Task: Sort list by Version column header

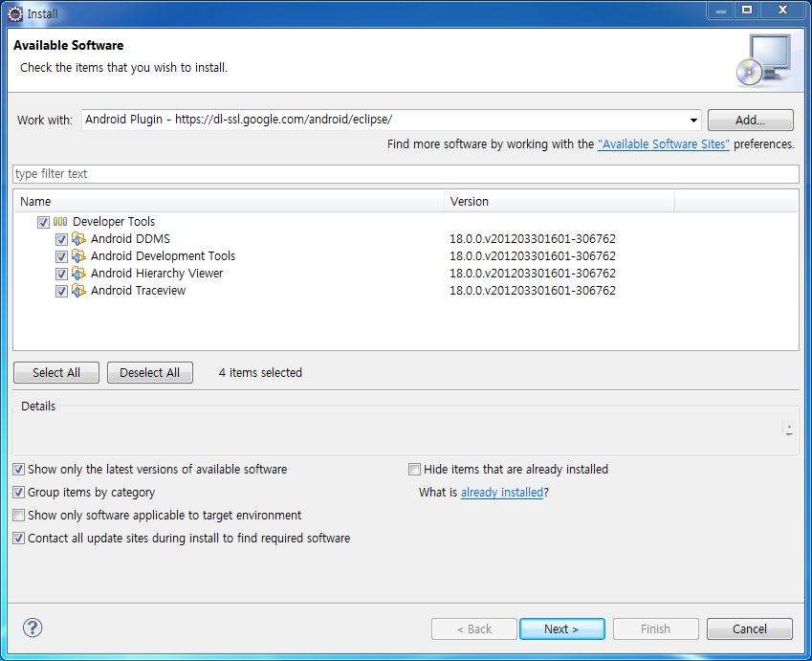Action: (x=560, y=202)
